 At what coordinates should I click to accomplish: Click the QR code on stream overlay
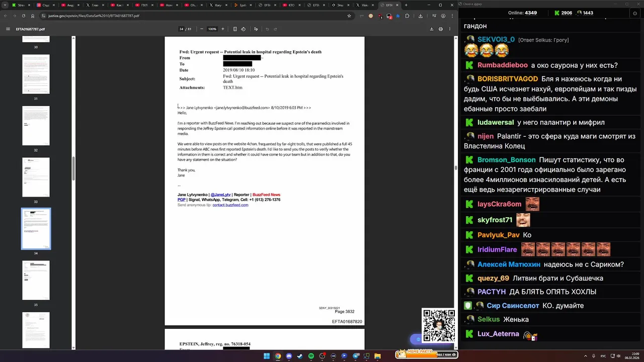point(438,325)
